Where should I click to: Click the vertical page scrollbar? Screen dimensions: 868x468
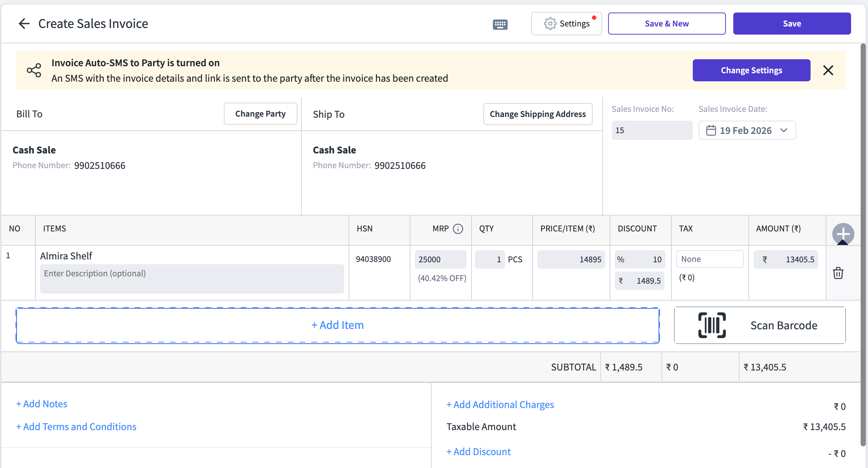point(863,243)
